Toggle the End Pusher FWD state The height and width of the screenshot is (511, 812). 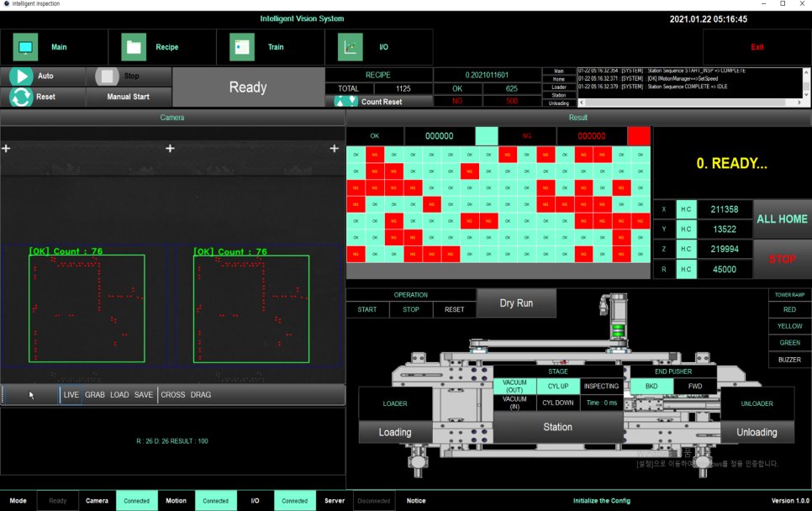pos(695,387)
